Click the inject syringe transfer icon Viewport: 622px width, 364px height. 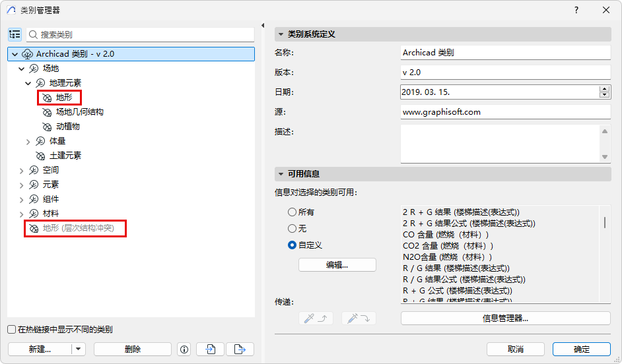[359, 318]
